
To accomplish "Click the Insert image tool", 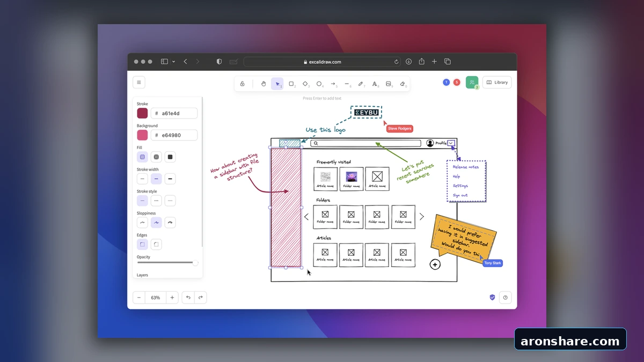I will (389, 84).
